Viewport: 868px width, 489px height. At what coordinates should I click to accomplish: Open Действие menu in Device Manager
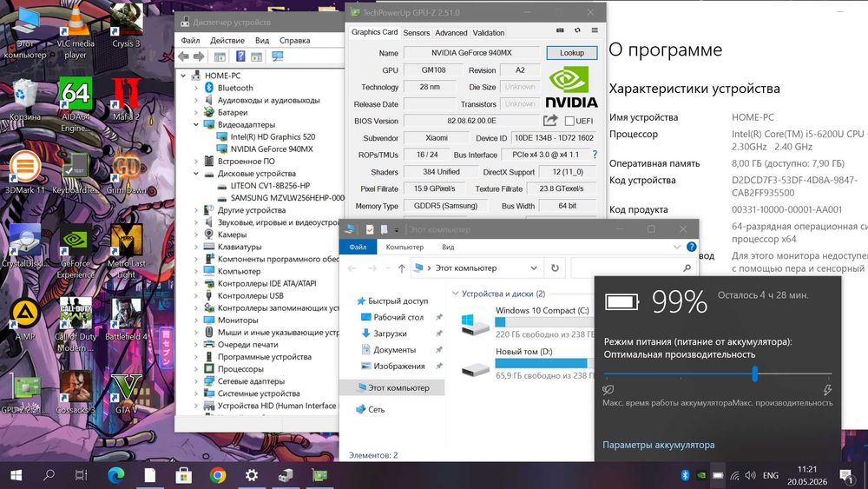(227, 41)
